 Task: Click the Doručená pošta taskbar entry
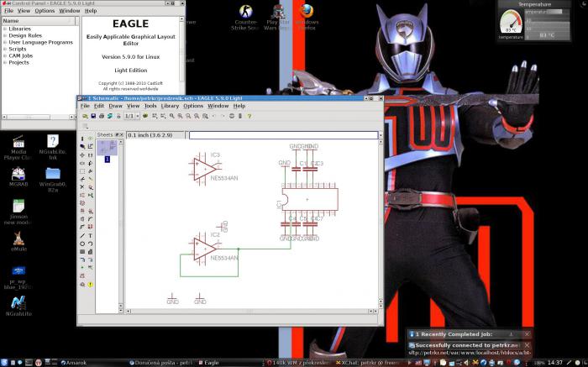click(161, 363)
